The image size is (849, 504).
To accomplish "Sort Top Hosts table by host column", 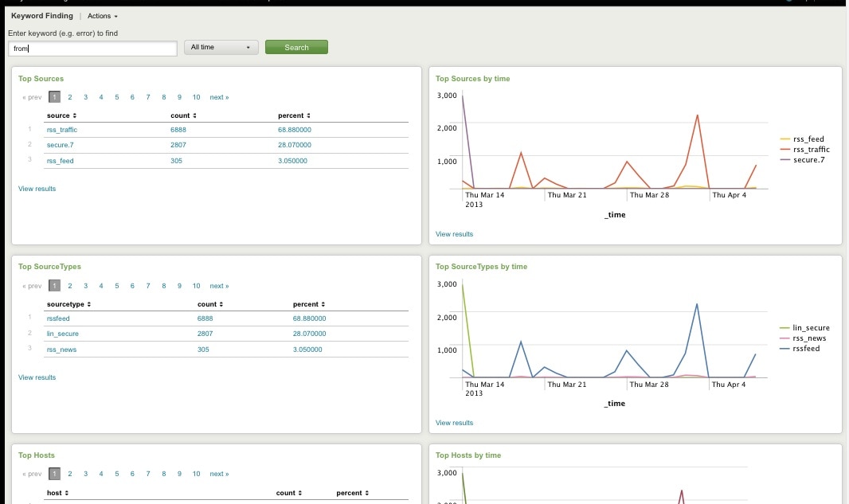I will tap(57, 493).
